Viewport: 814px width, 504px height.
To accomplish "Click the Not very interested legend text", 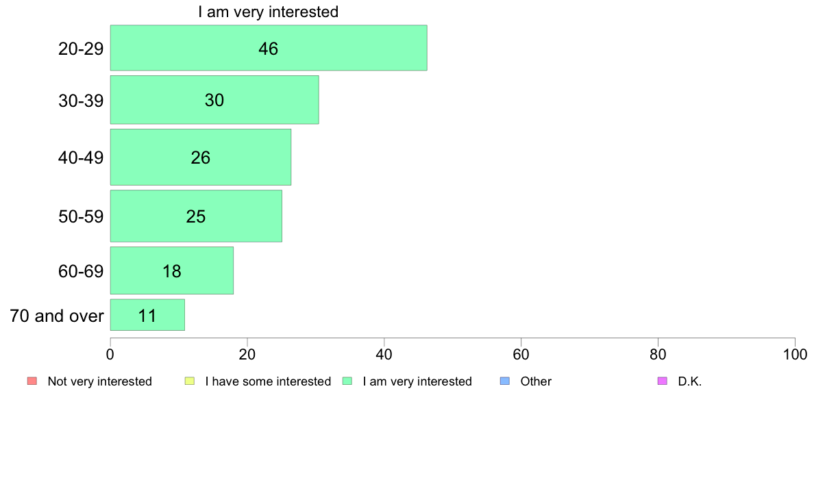I will 99,381.
